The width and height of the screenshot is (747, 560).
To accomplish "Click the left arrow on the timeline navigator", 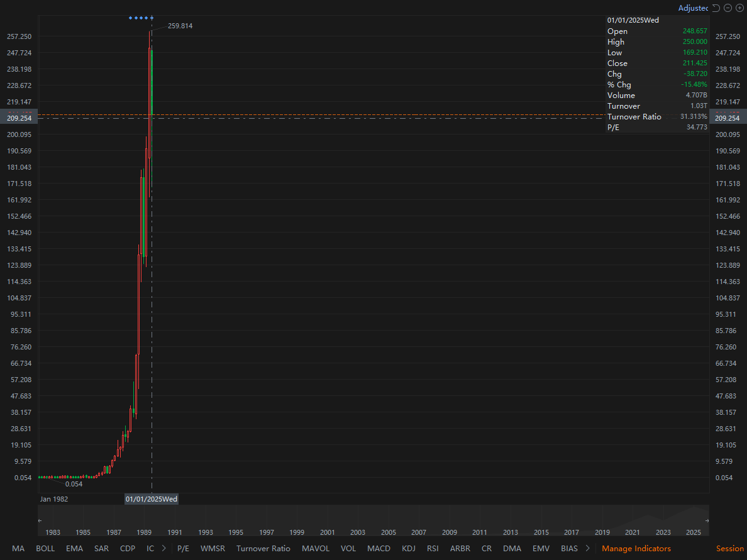I will 40,520.
